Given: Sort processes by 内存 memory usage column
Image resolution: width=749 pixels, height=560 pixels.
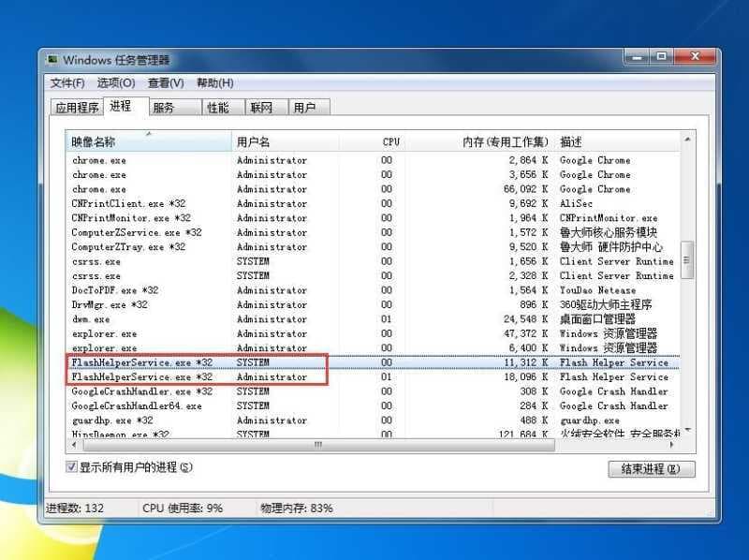Looking at the screenshot, I should [496, 141].
